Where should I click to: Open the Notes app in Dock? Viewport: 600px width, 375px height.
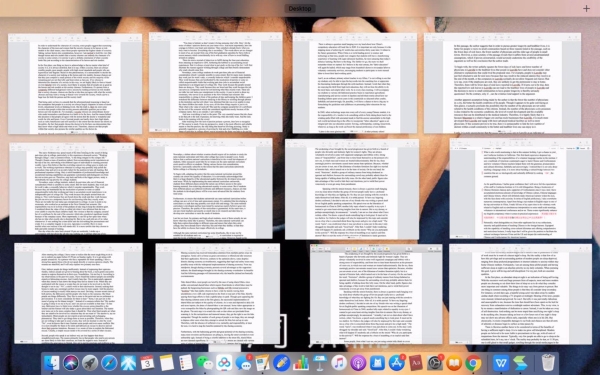pyautogui.click(x=166, y=362)
